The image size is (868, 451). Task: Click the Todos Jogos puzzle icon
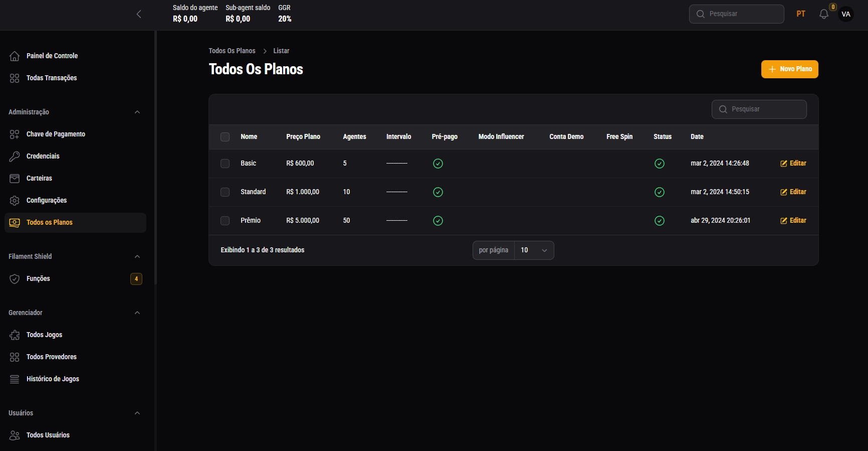[15, 335]
